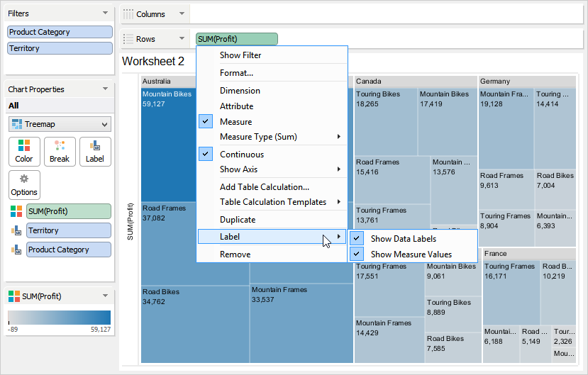
Task: Choose Duplicate from the context menu
Action: (238, 220)
